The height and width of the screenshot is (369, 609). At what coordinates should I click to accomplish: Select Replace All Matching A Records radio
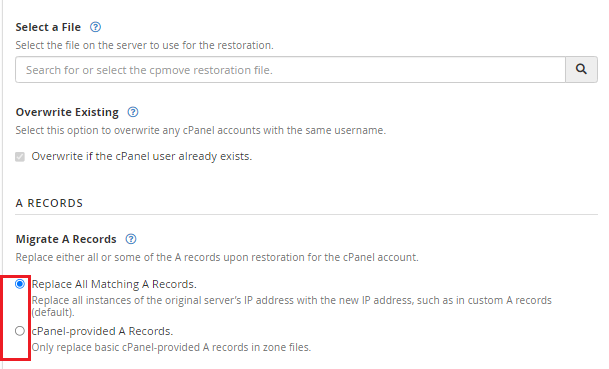click(x=20, y=284)
